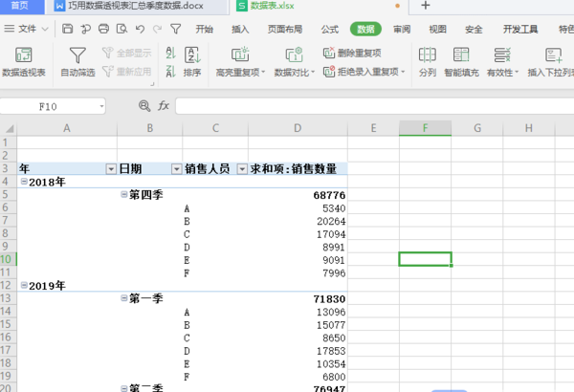Click the 数据透视表 (PivotTable) icon
The image size is (574, 392).
point(23,56)
